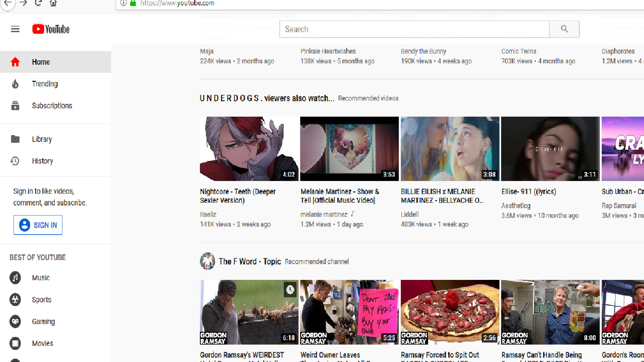
Task: Click the search magnifier button
Action: click(564, 29)
